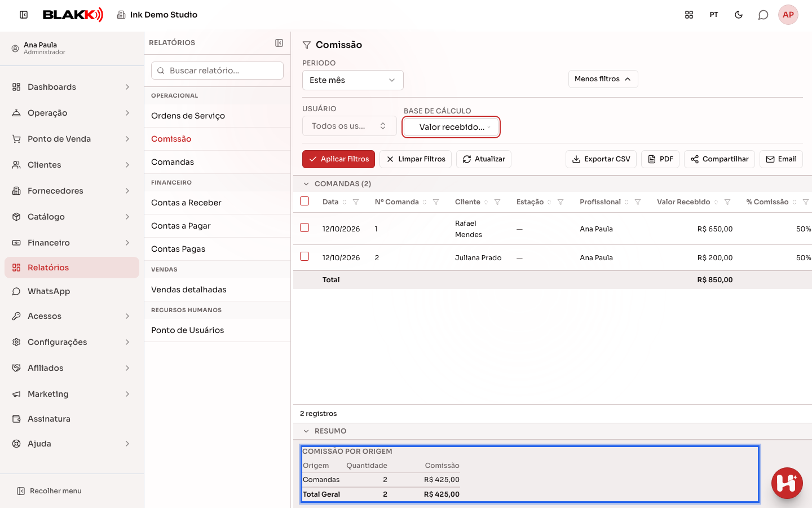Click the Menos filtros button
This screenshot has height=508, width=812.
pos(603,79)
